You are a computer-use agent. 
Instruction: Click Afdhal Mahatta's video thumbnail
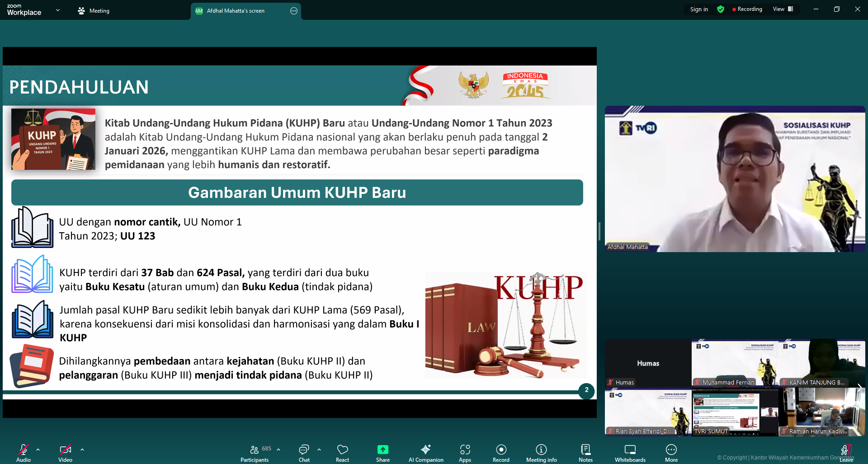tap(735, 178)
